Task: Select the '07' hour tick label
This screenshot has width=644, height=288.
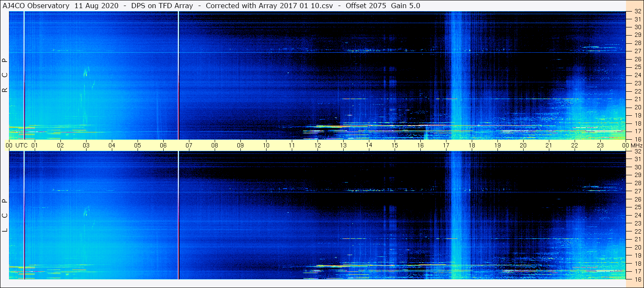Action: pos(189,145)
